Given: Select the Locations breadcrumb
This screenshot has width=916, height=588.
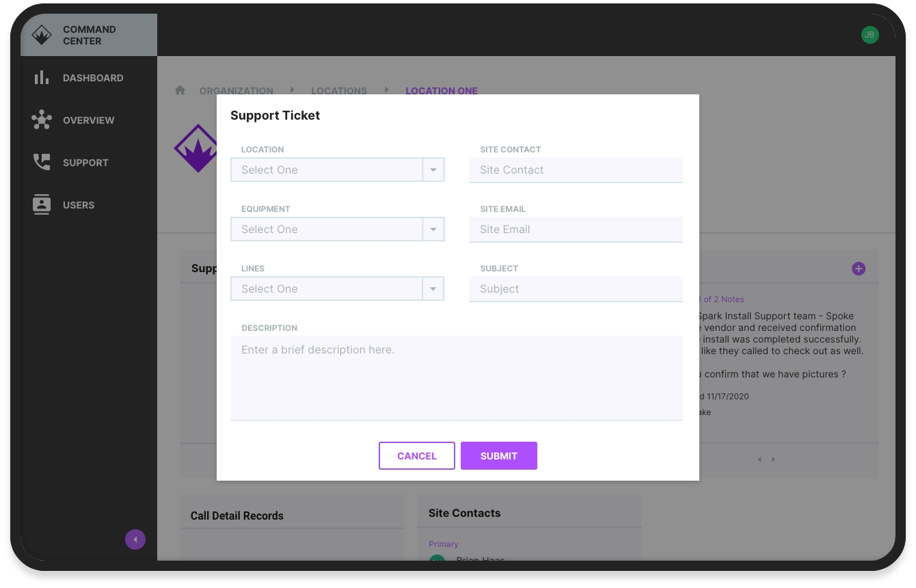Looking at the screenshot, I should [x=339, y=91].
